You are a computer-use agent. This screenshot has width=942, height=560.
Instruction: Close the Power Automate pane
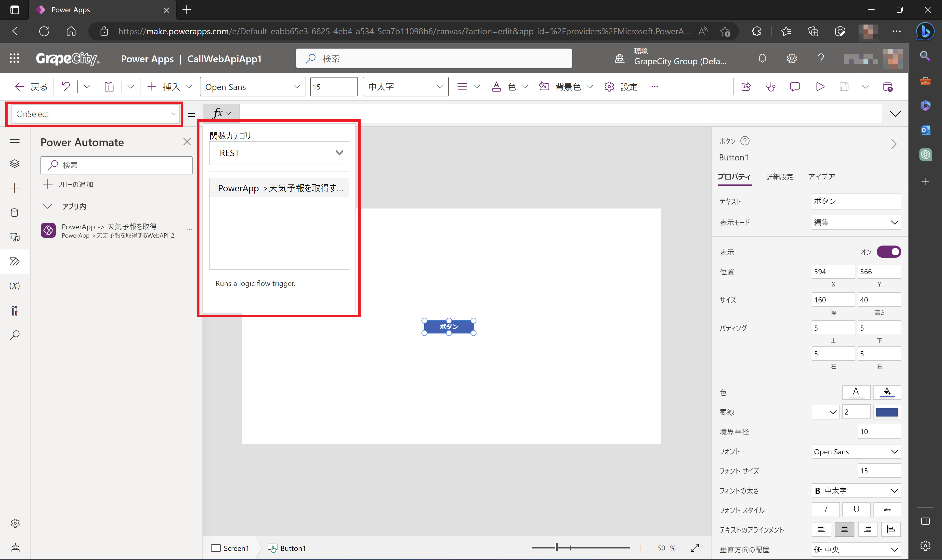[187, 142]
